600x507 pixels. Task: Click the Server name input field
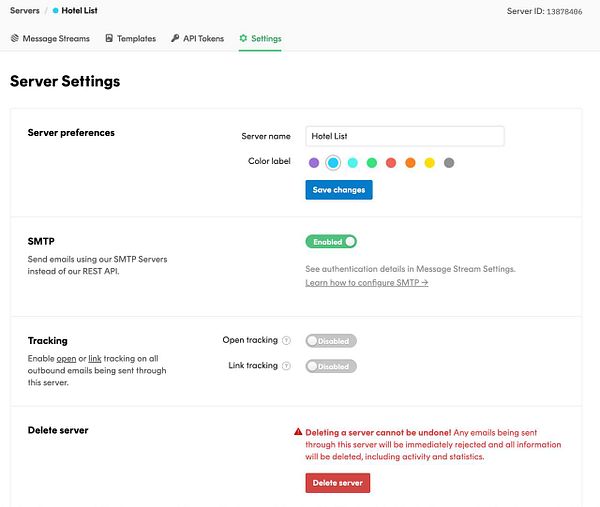[405, 136]
